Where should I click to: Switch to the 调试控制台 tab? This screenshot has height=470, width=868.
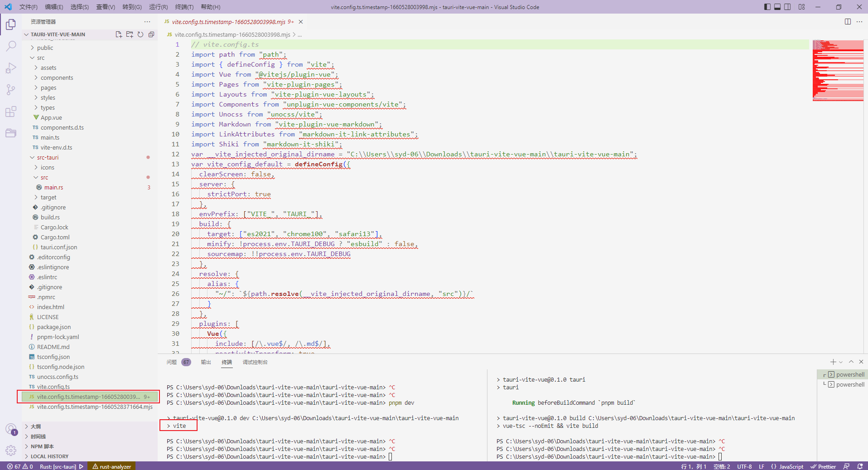click(x=255, y=362)
